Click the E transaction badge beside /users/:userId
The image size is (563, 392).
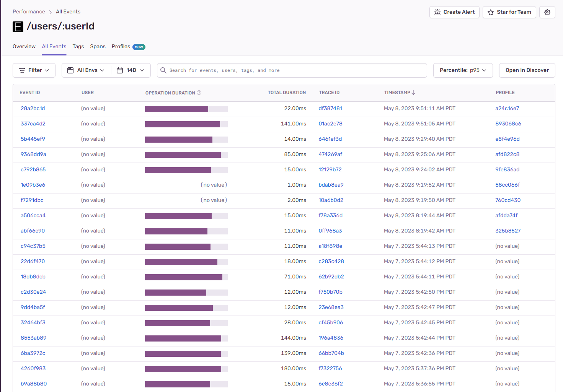coord(18,27)
